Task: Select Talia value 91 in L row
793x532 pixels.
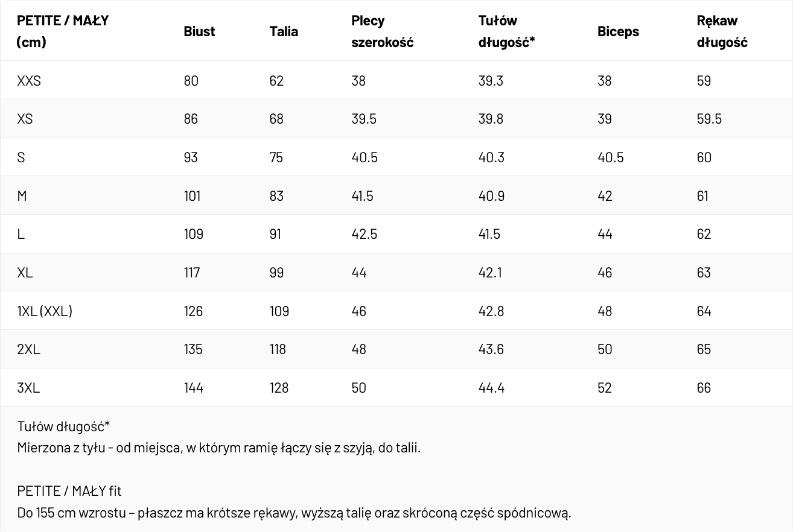Action: coord(275,234)
